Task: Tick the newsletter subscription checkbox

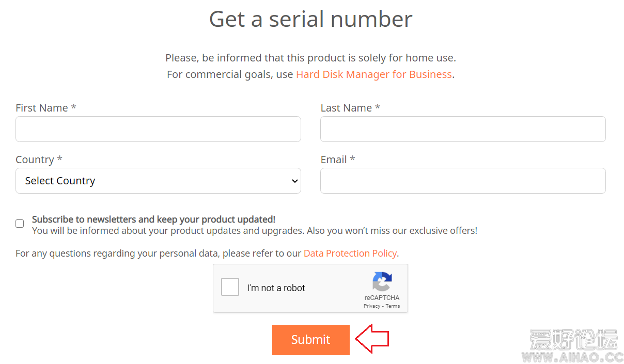Action: (20, 224)
